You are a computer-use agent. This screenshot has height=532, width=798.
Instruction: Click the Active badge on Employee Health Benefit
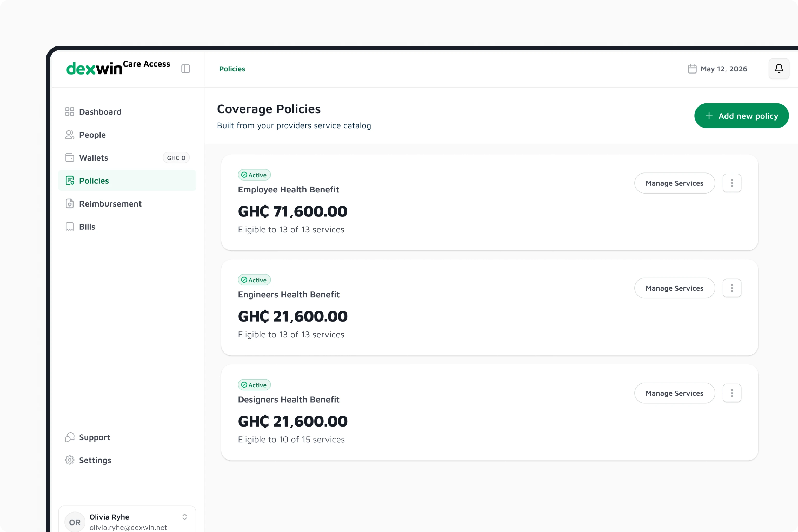254,175
